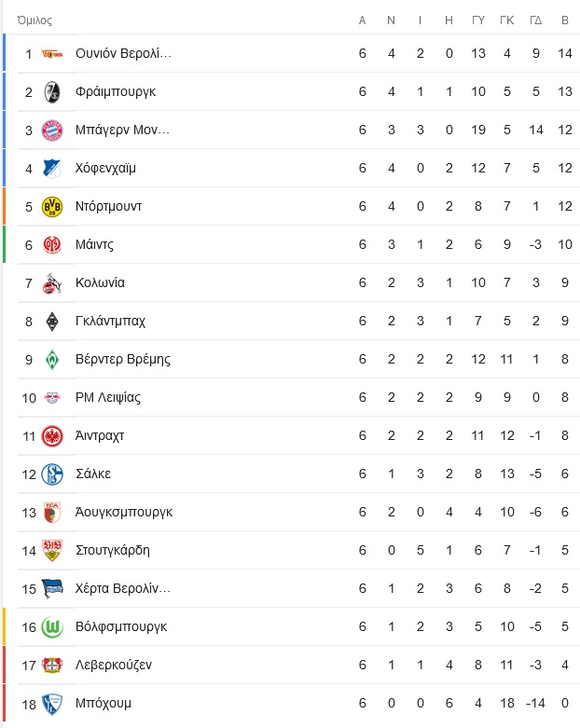Click the ΓΔ goal difference header
The width and height of the screenshot is (580, 728).
click(x=536, y=21)
